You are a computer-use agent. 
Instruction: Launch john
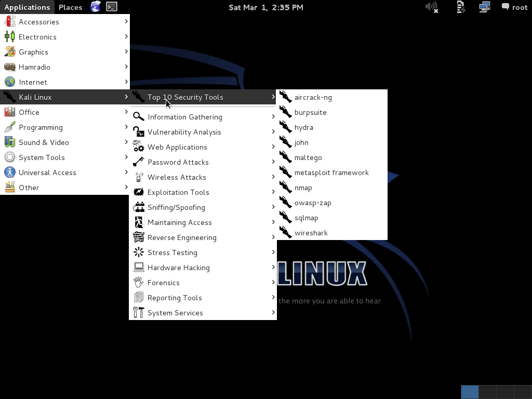(x=332, y=142)
